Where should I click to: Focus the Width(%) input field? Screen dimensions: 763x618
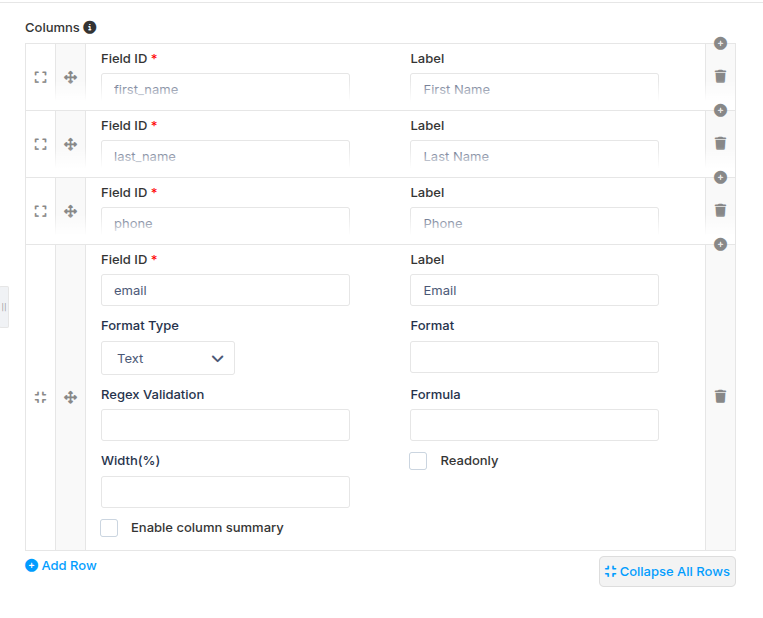(225, 492)
